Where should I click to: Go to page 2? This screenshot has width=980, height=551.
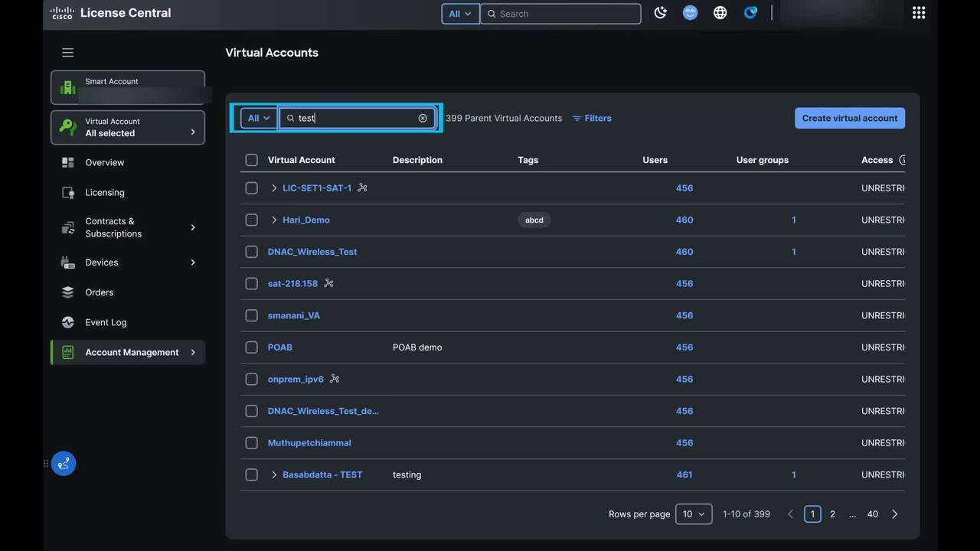tap(832, 514)
